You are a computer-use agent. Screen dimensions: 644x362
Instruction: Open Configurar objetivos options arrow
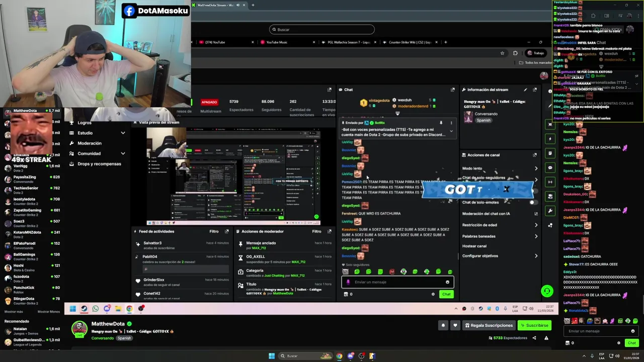(x=536, y=256)
